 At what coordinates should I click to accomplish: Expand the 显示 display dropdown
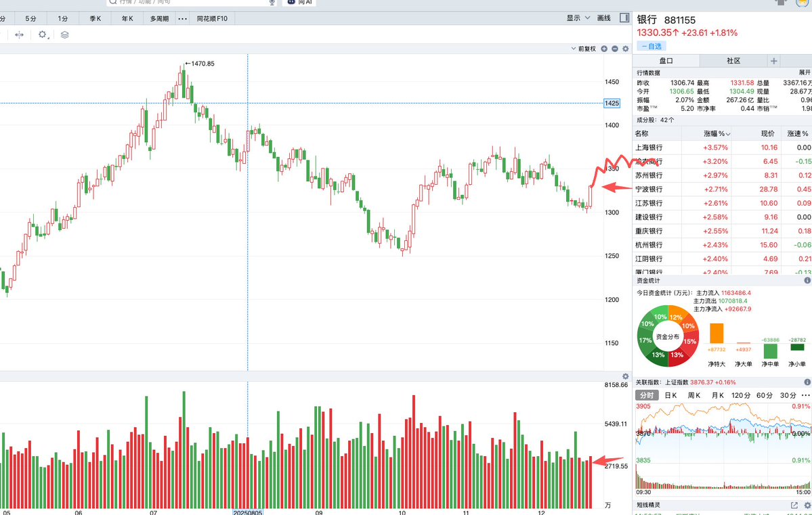click(x=578, y=18)
